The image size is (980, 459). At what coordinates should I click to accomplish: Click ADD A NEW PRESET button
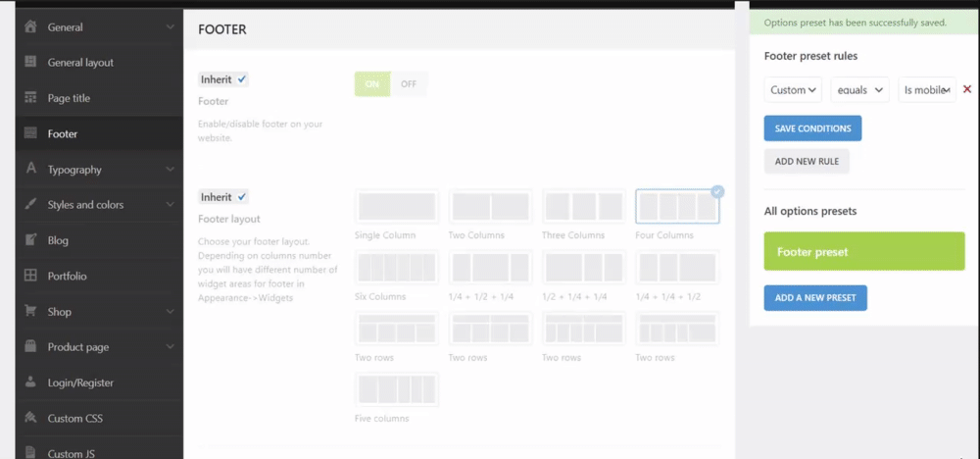tap(815, 297)
